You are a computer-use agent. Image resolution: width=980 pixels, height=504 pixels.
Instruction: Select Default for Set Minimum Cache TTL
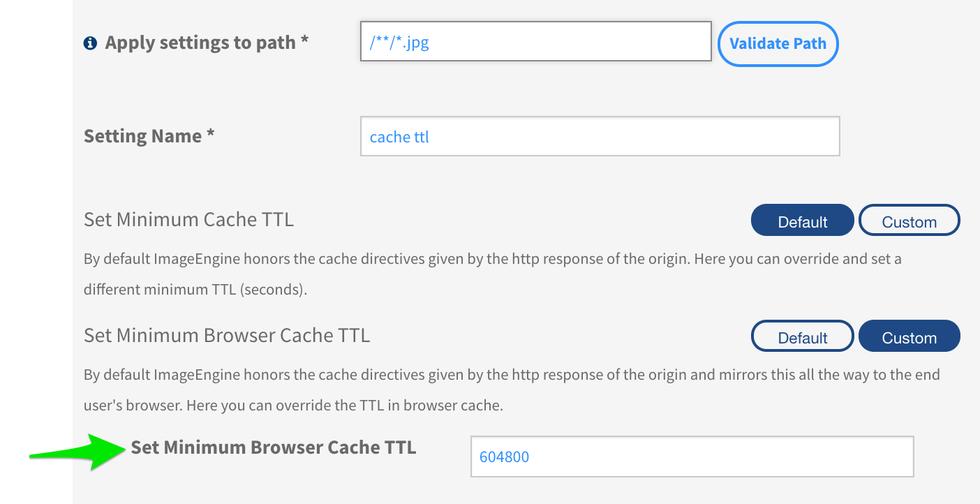click(x=803, y=221)
